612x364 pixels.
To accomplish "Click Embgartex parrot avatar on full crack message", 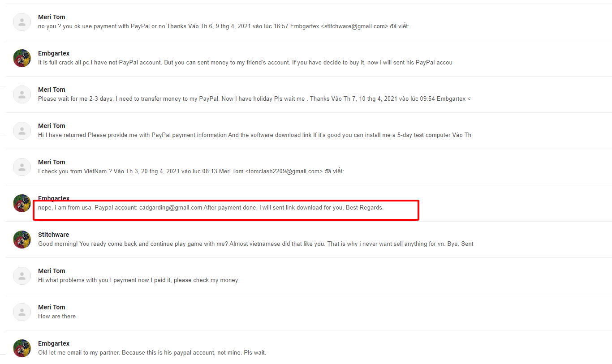I will (x=22, y=58).
